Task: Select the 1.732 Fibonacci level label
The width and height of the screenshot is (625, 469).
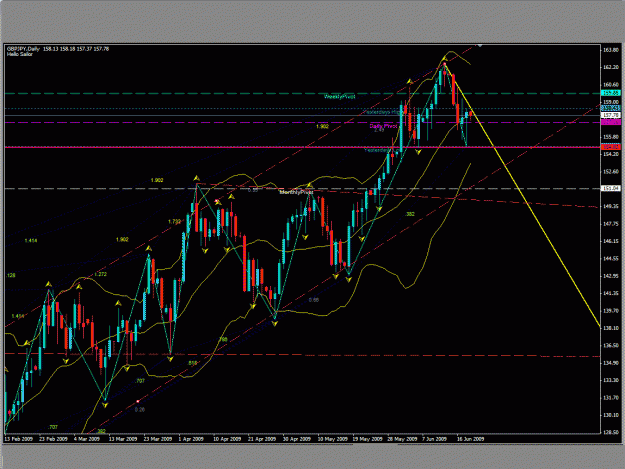Action: tap(174, 222)
